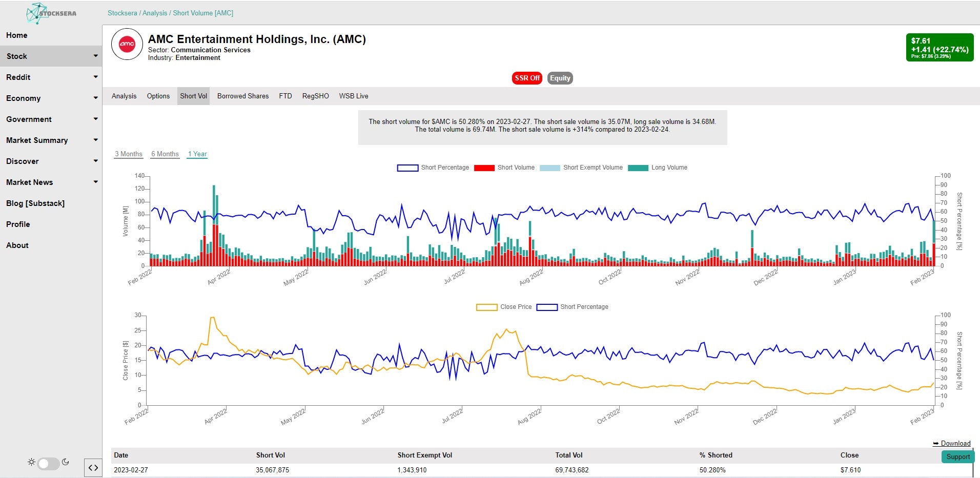
Task: Click the SSR Off badge
Action: coord(527,78)
